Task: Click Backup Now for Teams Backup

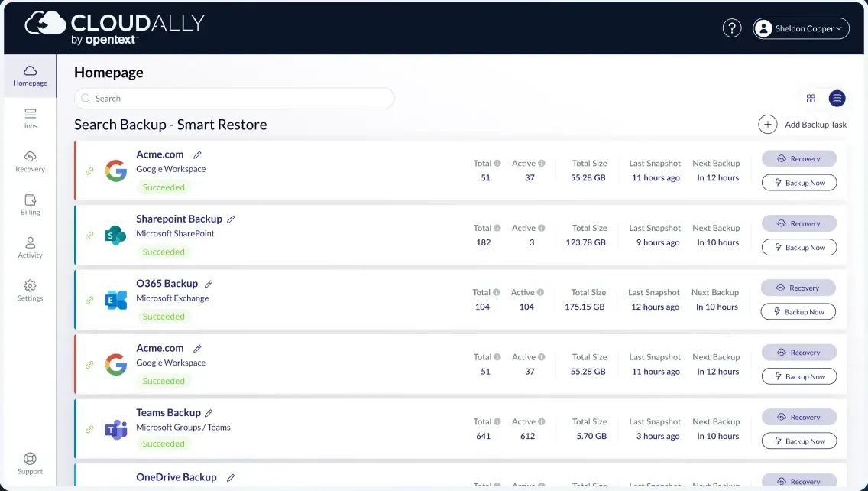Action: pyautogui.click(x=798, y=441)
